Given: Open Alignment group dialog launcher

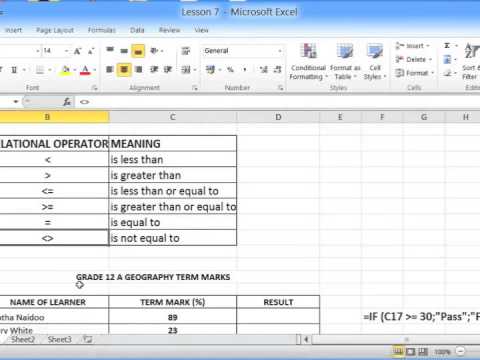Looking at the screenshot, I should click(x=195, y=88).
